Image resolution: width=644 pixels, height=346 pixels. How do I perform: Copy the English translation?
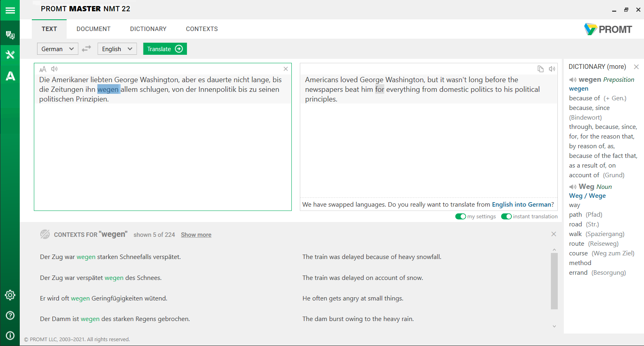pos(540,69)
